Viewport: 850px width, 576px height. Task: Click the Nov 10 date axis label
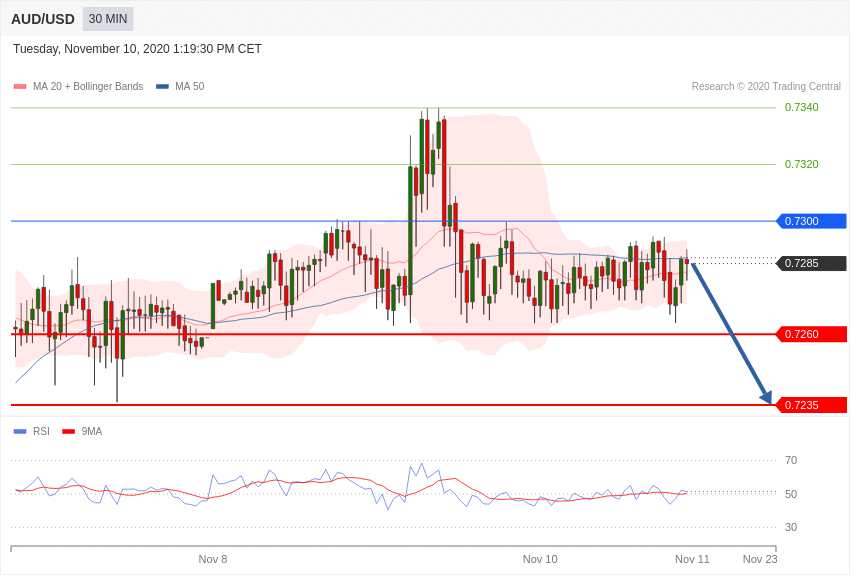(540, 559)
